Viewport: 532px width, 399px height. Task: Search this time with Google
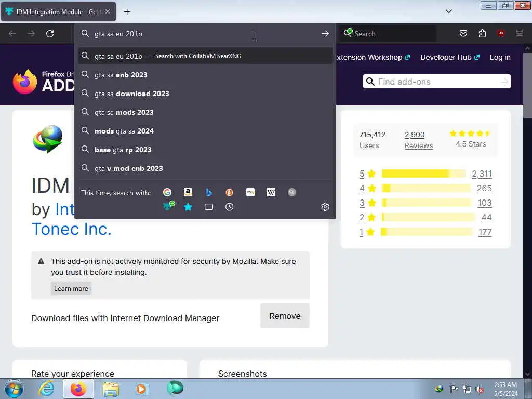(167, 192)
